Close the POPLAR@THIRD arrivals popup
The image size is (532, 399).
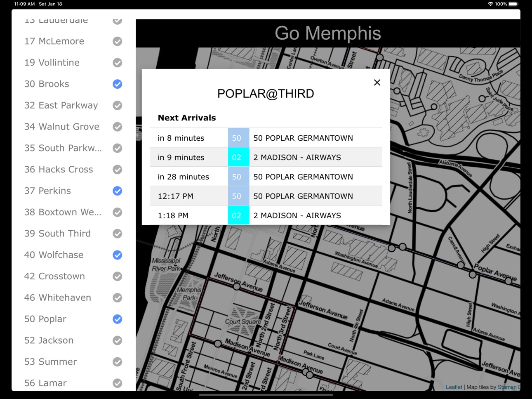(x=377, y=83)
